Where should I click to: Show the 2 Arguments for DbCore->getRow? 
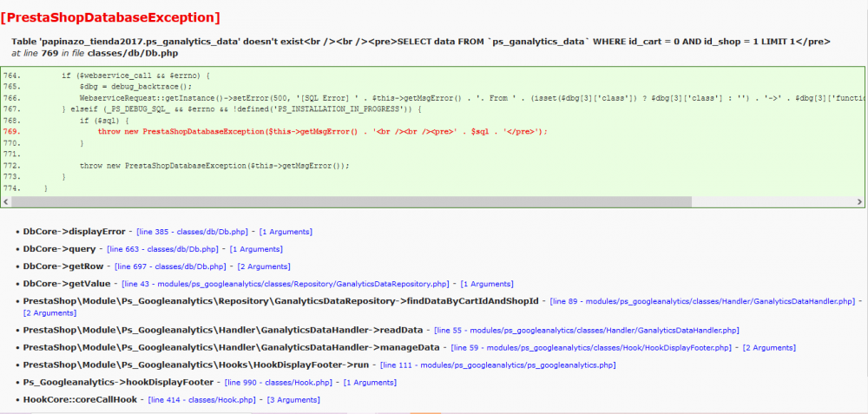coord(264,266)
